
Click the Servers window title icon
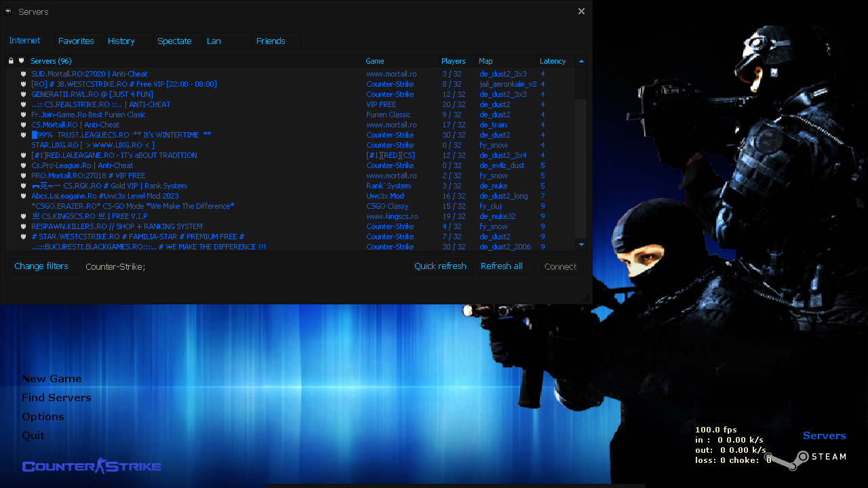9,12
